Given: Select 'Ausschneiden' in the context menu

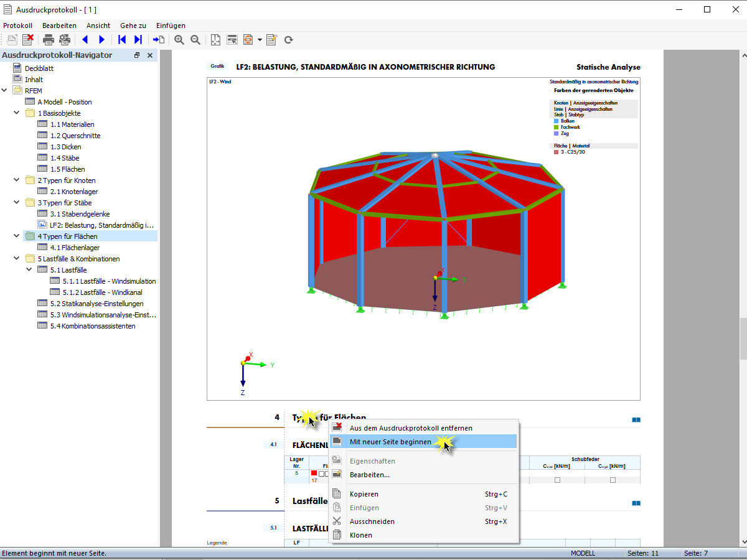Looking at the screenshot, I should pos(423,521).
